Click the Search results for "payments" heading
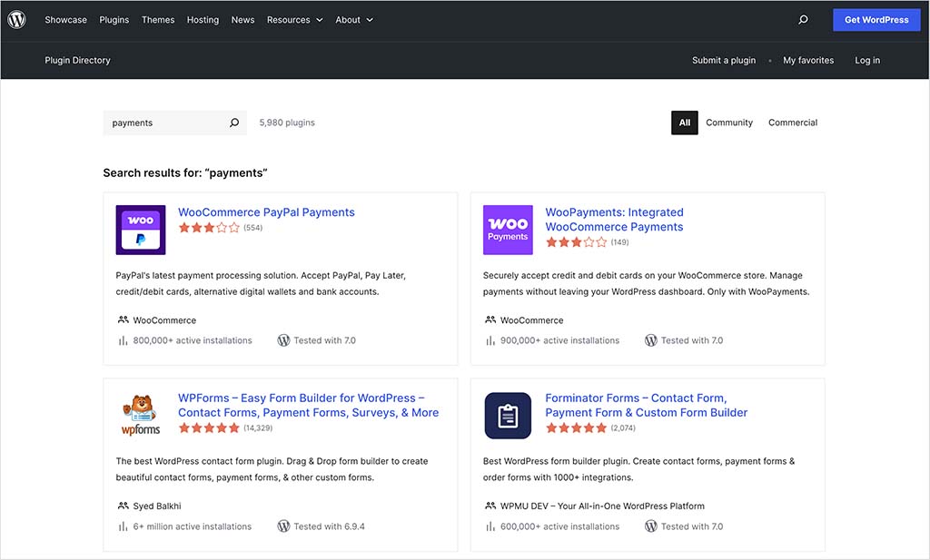 185,173
